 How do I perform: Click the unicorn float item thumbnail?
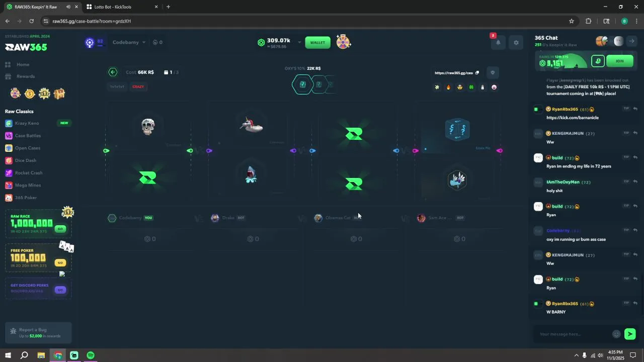click(x=251, y=125)
